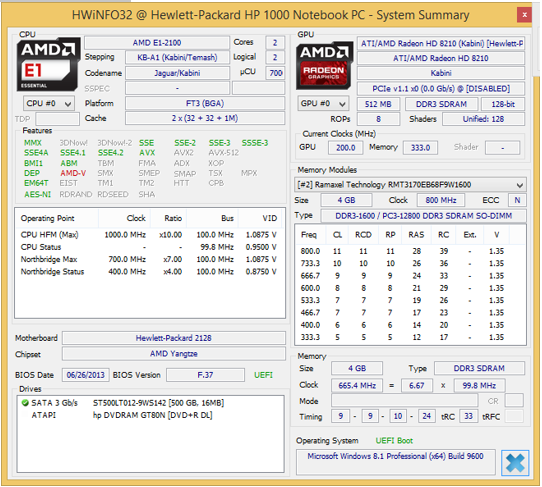Select the CPU Status operating point row

click(x=149, y=247)
